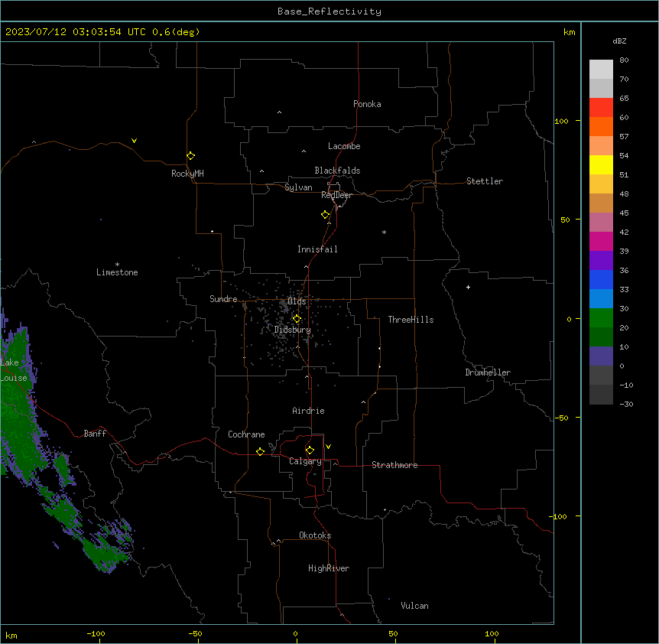Click the red 65 dBZ legend swatch
This screenshot has height=644, width=659.
[x=601, y=107]
